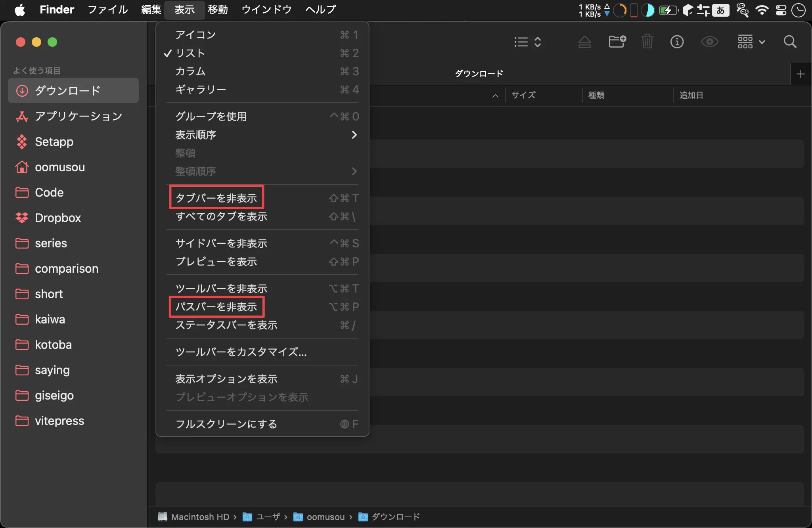Image resolution: width=812 pixels, height=528 pixels.
Task: Select ダウンロード in the sidebar
Action: coord(73,90)
